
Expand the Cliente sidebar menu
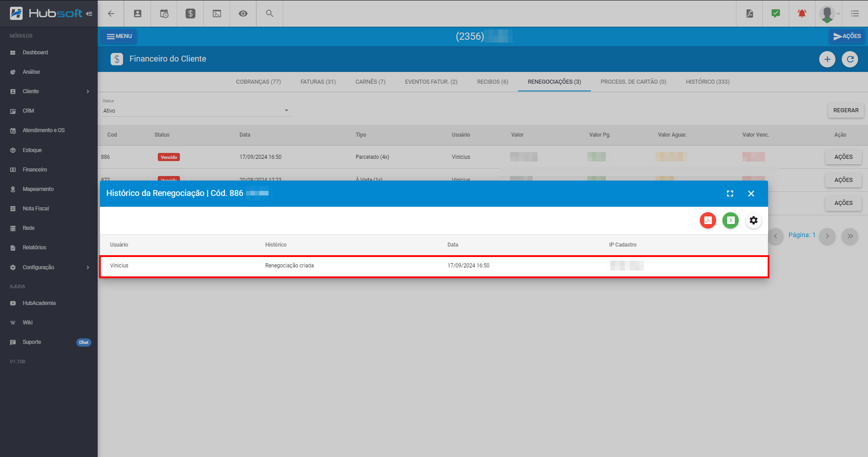pyautogui.click(x=49, y=91)
